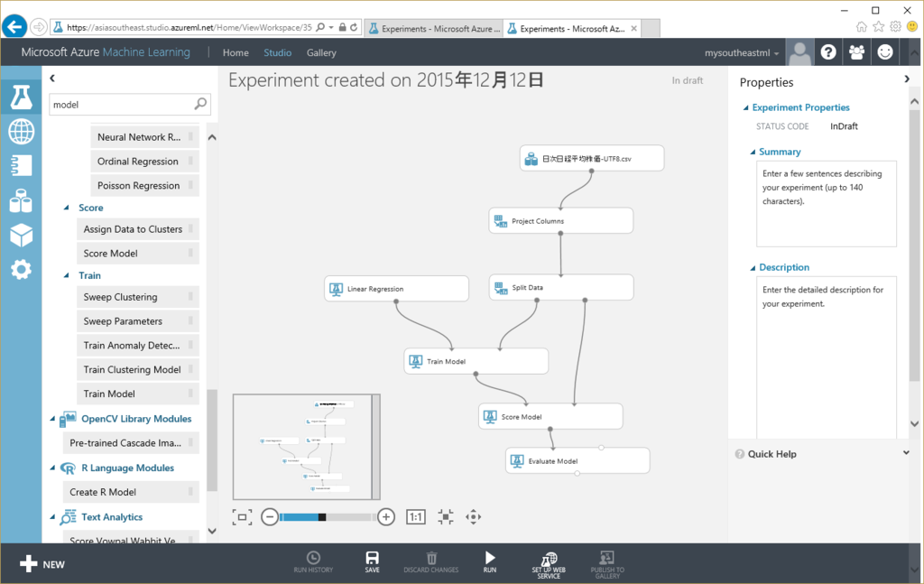Select Train Clustering Model in palette

pos(138,369)
